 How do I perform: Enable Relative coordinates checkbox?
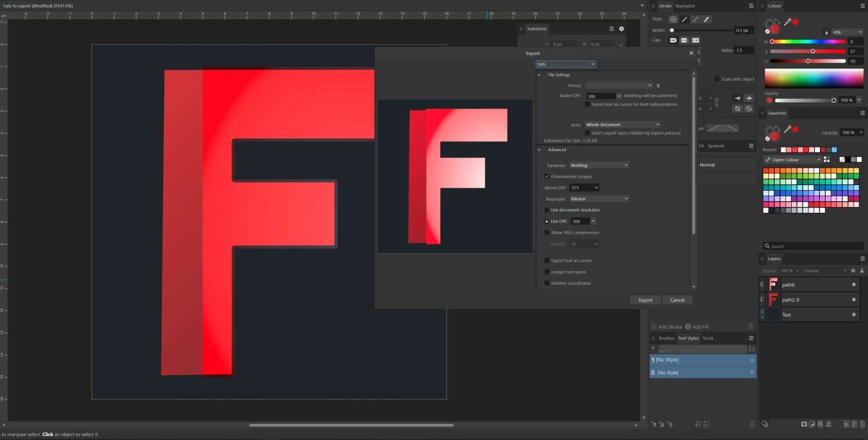pos(547,283)
